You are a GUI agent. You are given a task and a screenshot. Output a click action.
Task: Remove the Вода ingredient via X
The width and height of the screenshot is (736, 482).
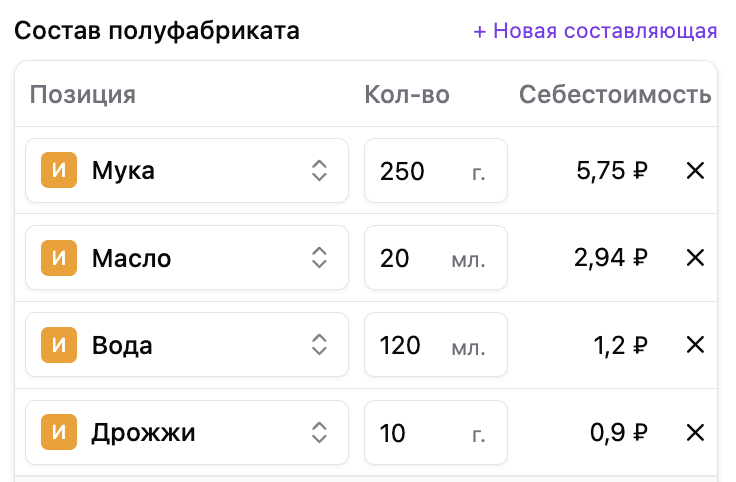click(x=695, y=345)
